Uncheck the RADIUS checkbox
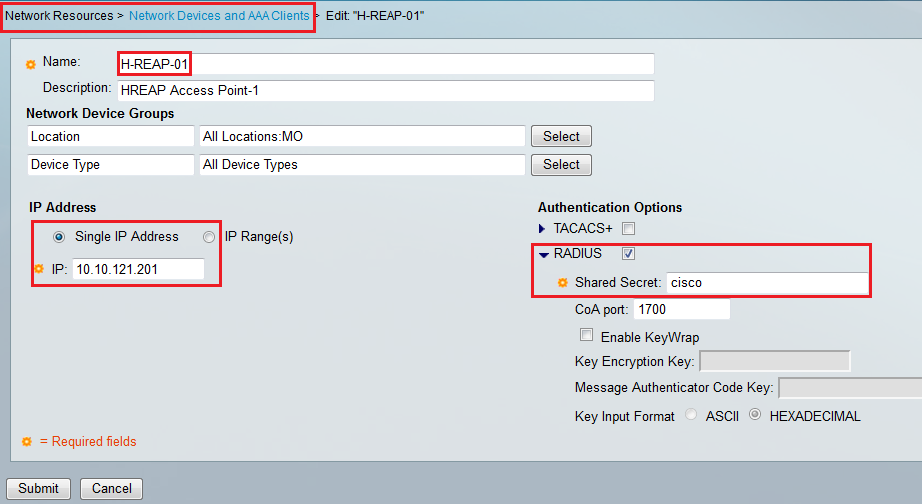The height and width of the screenshot is (504, 922). (628, 254)
